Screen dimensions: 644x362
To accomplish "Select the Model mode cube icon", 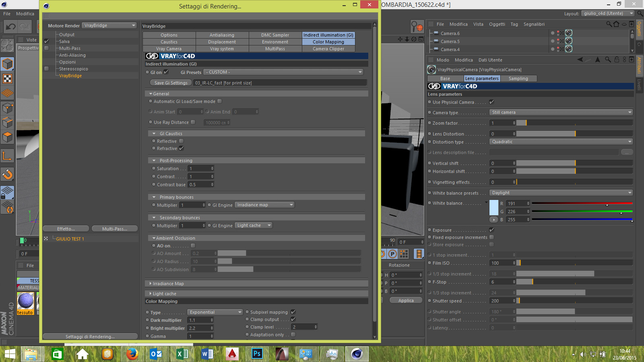I will (x=7, y=64).
